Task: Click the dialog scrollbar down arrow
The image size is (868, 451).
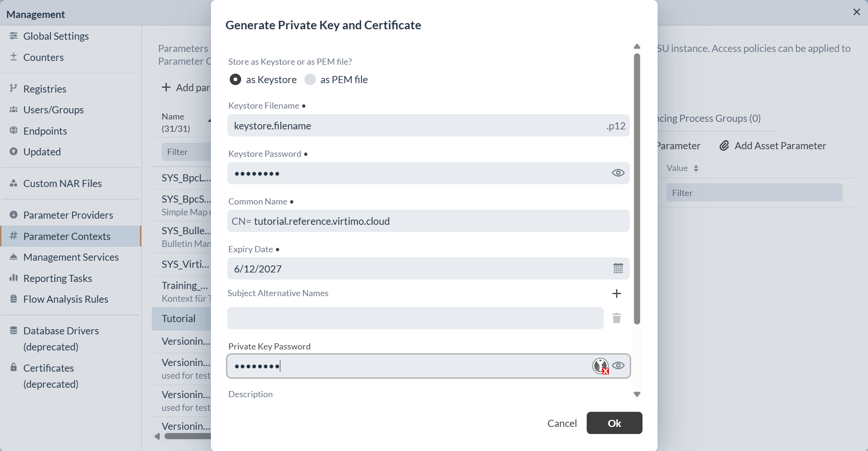Action: [x=637, y=394]
